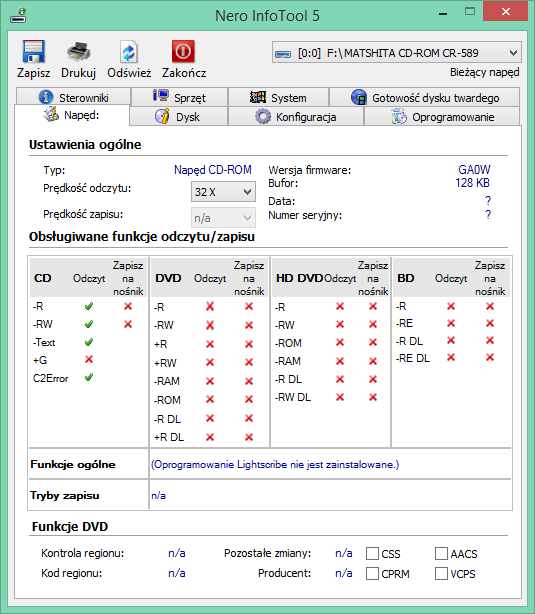Tick the CSS checkbox

372,554
